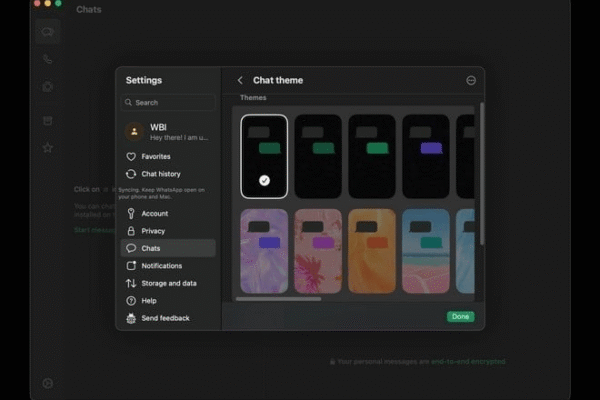
Task: Select the pink palm wallpaper theme
Action: [318, 251]
